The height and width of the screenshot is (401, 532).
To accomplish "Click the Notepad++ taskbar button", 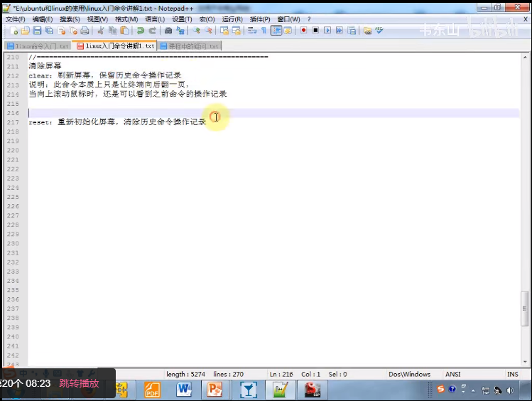I will 281,390.
